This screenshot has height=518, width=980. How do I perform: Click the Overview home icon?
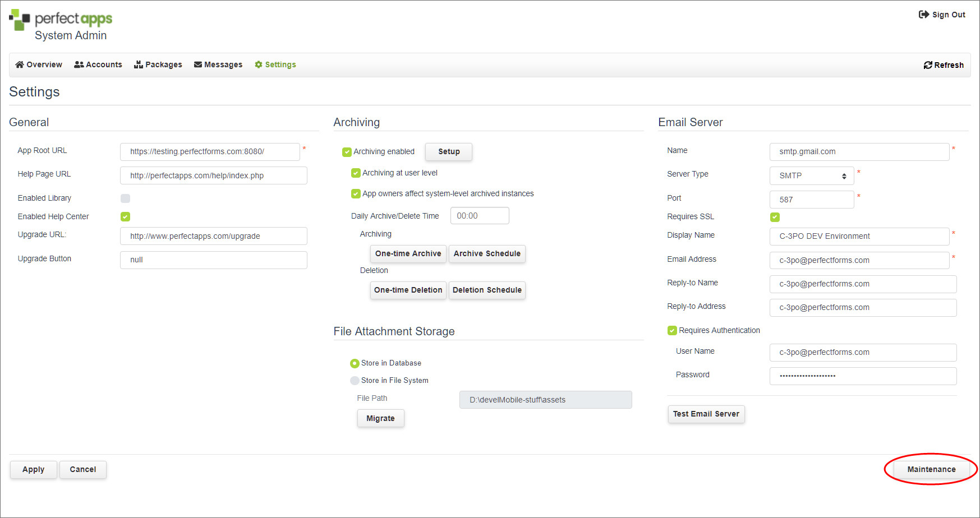coord(20,64)
